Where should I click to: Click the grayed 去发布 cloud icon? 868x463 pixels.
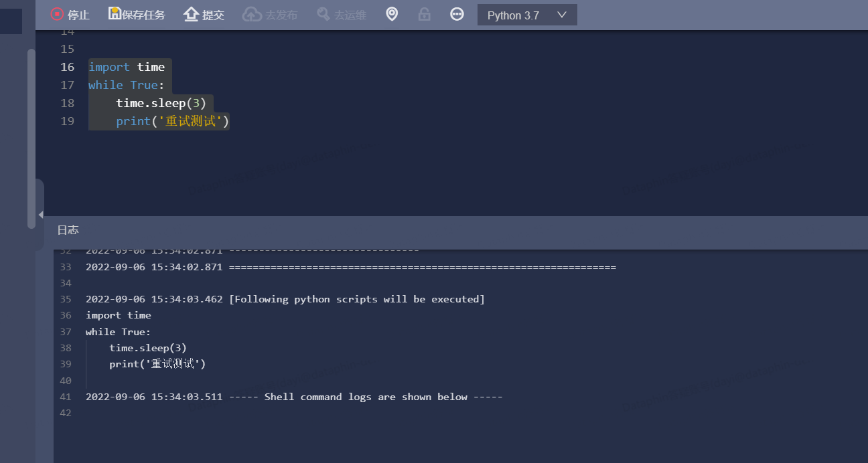(250, 14)
